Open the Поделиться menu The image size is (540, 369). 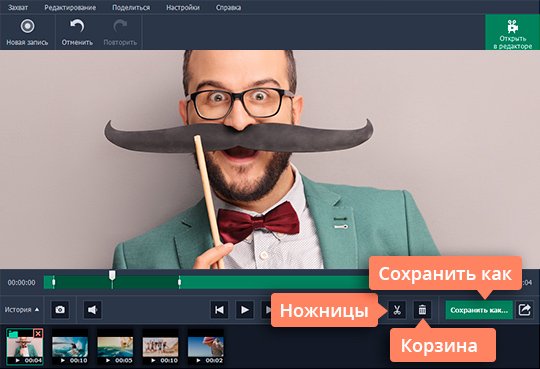point(131,8)
